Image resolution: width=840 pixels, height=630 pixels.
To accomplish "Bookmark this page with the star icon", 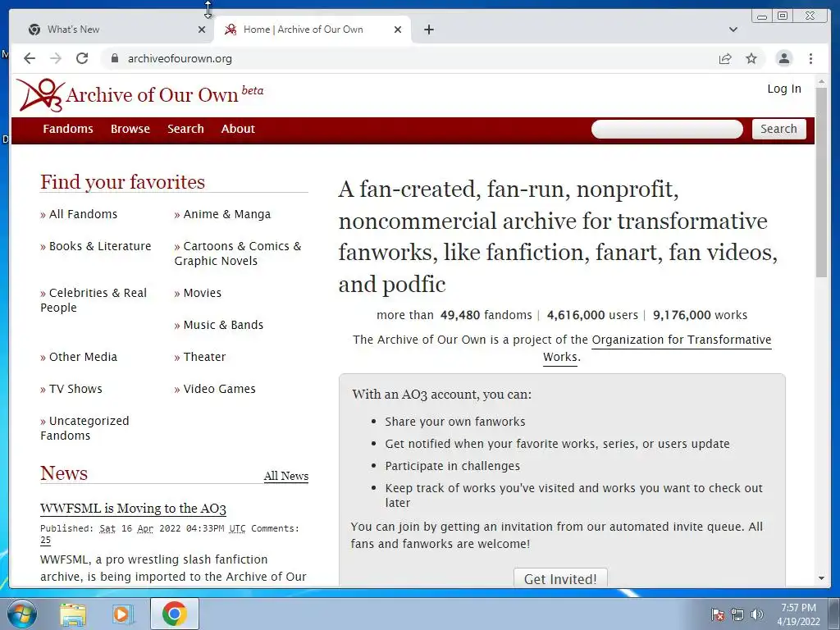I will click(751, 58).
